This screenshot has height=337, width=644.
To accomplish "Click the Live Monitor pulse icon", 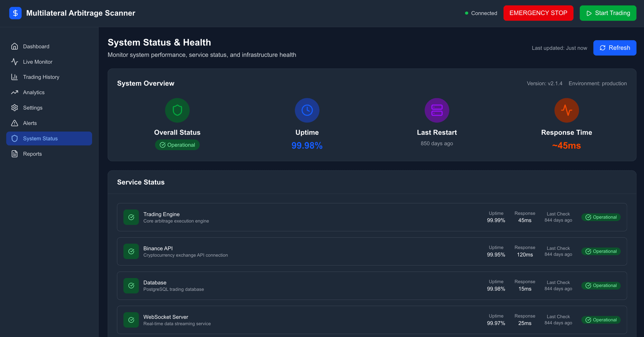I will click(14, 62).
